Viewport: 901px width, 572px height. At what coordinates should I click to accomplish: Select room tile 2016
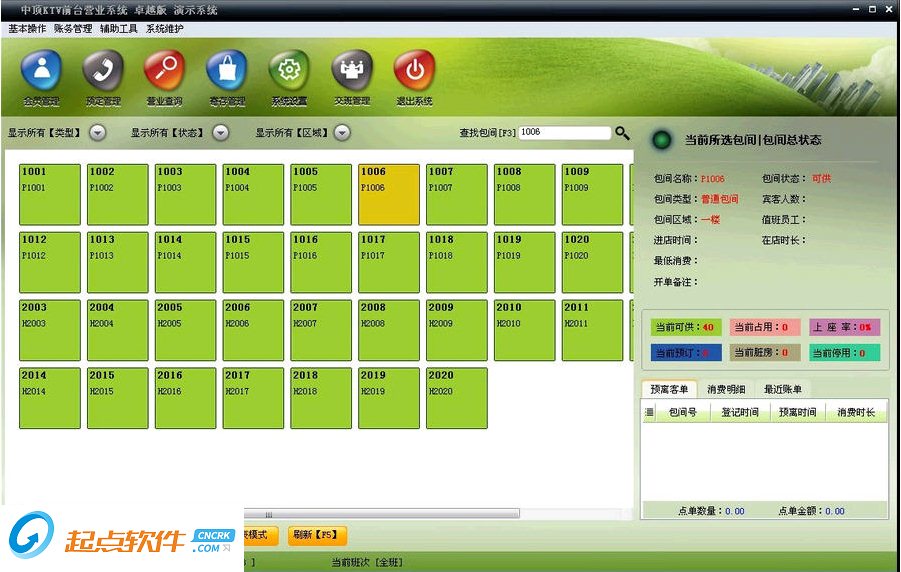186,398
